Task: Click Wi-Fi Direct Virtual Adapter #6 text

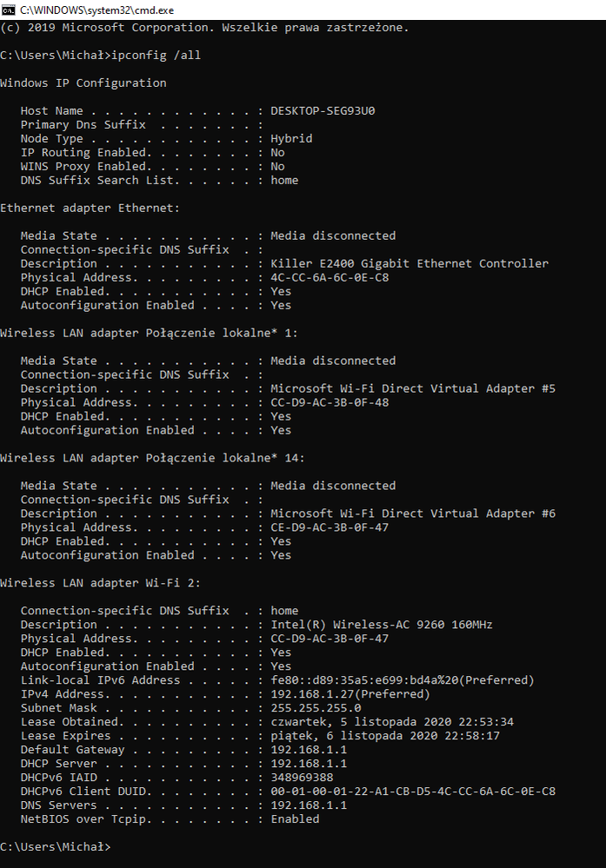Action: point(412,514)
